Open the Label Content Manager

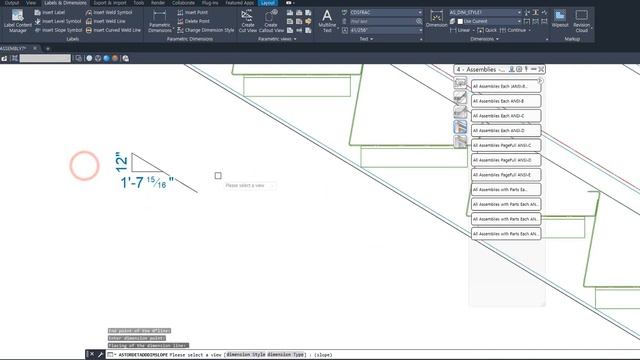18,21
